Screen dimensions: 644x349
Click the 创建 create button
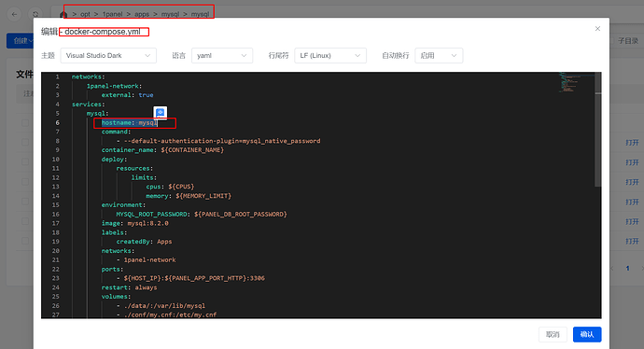click(21, 41)
